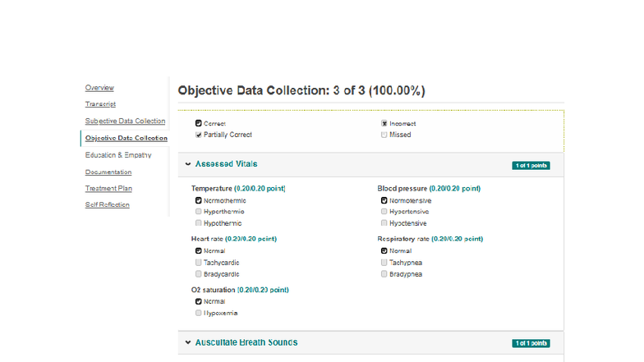
Task: Click the O2 saturation score label
Action: [263, 290]
